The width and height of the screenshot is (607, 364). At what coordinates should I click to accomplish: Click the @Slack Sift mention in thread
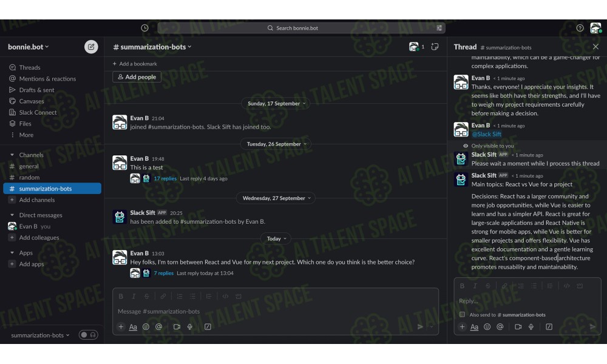click(x=487, y=134)
